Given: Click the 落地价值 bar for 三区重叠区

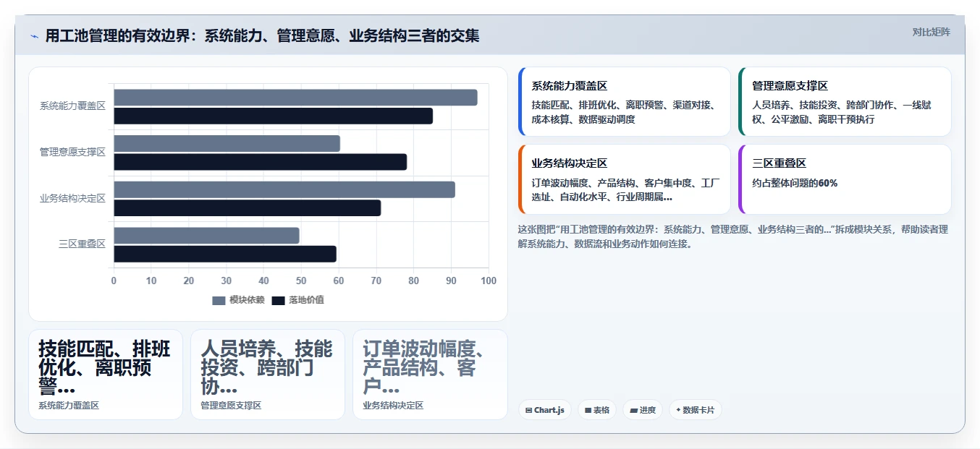Looking at the screenshot, I should (x=225, y=254).
